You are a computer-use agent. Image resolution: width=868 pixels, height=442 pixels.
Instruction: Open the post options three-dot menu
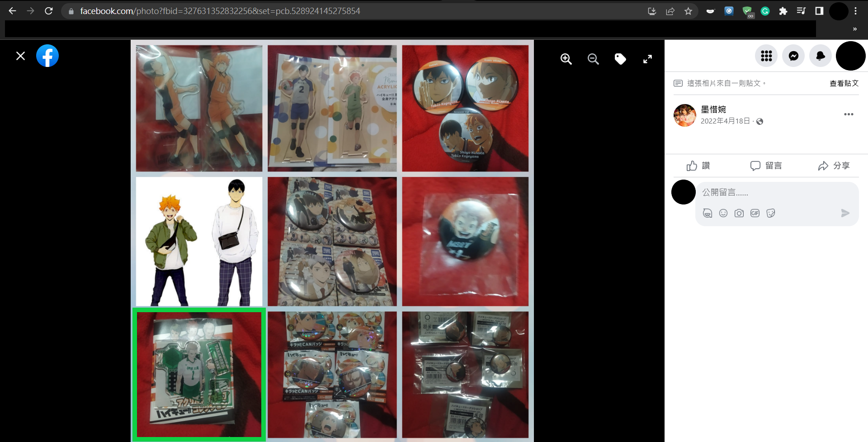849,114
